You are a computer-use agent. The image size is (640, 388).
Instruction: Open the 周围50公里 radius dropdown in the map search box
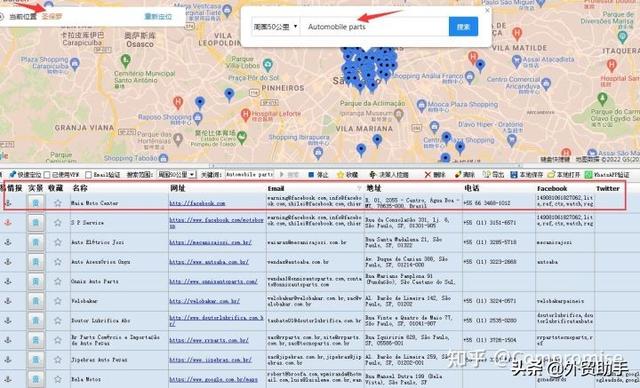pos(276,27)
